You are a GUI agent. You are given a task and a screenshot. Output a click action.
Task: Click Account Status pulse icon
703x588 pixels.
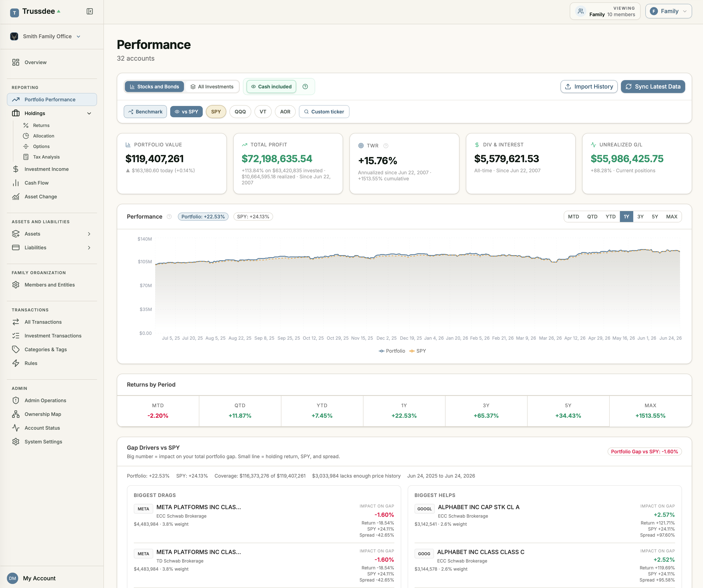[x=16, y=428]
